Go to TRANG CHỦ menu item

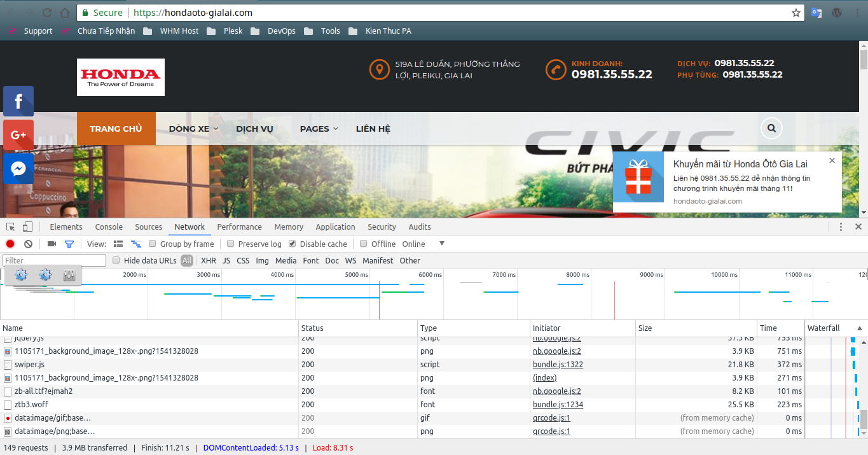click(x=116, y=129)
